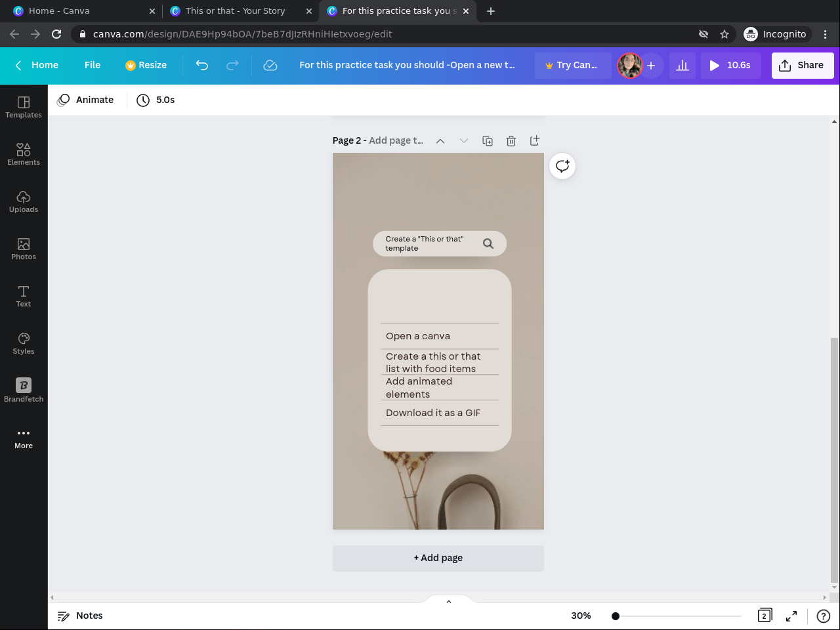Duplicate page 2
The height and width of the screenshot is (630, 840).
(x=488, y=140)
